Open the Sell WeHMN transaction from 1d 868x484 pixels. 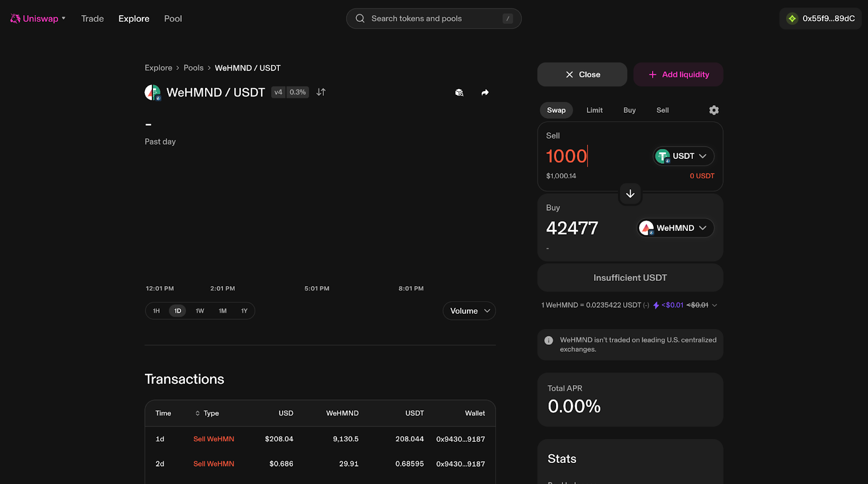pyautogui.click(x=214, y=439)
